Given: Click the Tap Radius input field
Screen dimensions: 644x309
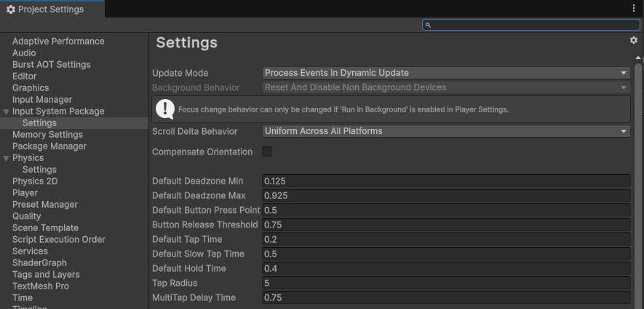Looking at the screenshot, I should pos(446,283).
